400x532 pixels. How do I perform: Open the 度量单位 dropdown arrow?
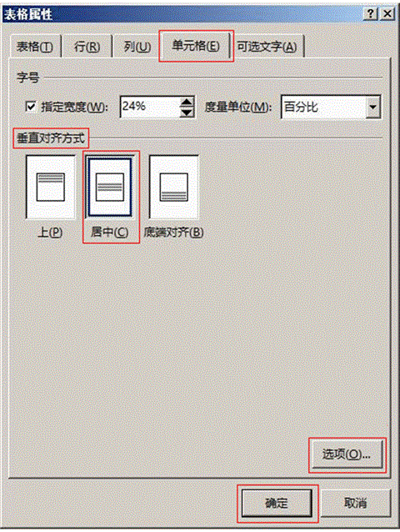pyautogui.click(x=372, y=107)
